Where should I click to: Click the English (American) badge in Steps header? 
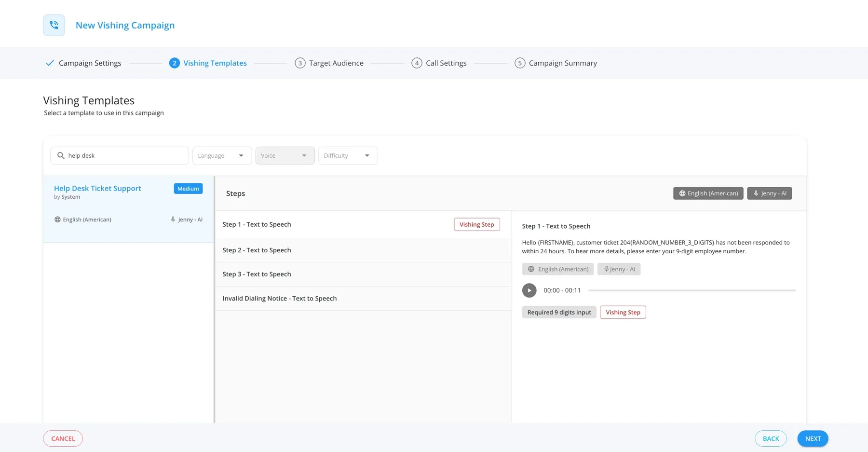(708, 193)
